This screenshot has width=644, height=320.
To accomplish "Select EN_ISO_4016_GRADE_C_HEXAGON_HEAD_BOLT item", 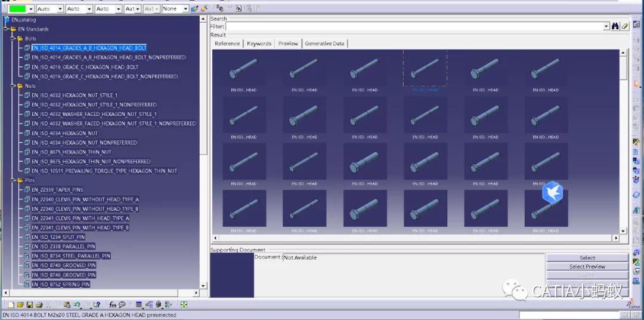I will (x=85, y=67).
